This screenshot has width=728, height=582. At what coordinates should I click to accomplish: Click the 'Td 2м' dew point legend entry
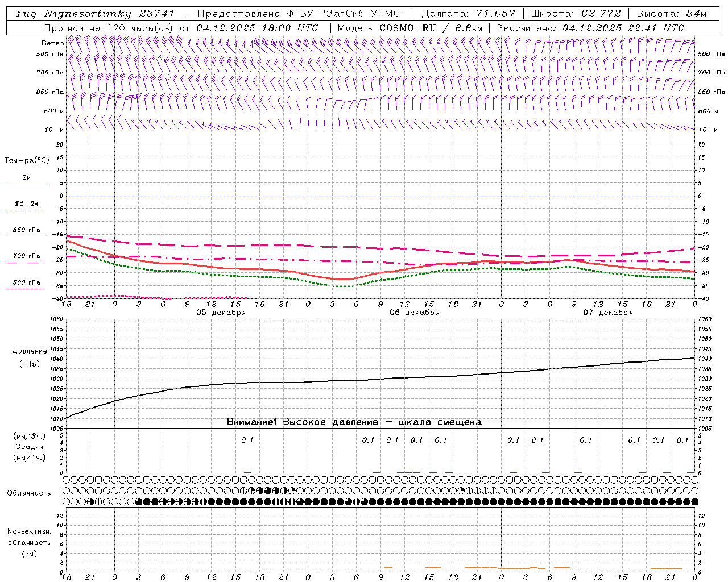pos(26,203)
